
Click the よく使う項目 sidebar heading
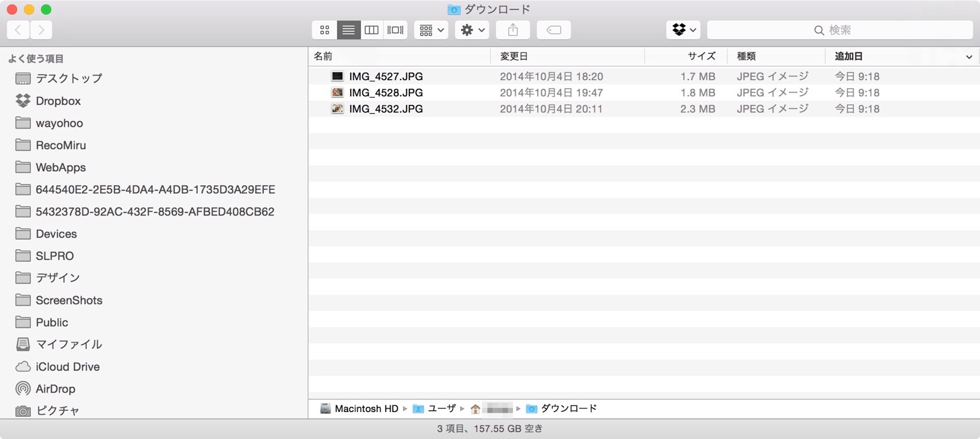(x=36, y=59)
